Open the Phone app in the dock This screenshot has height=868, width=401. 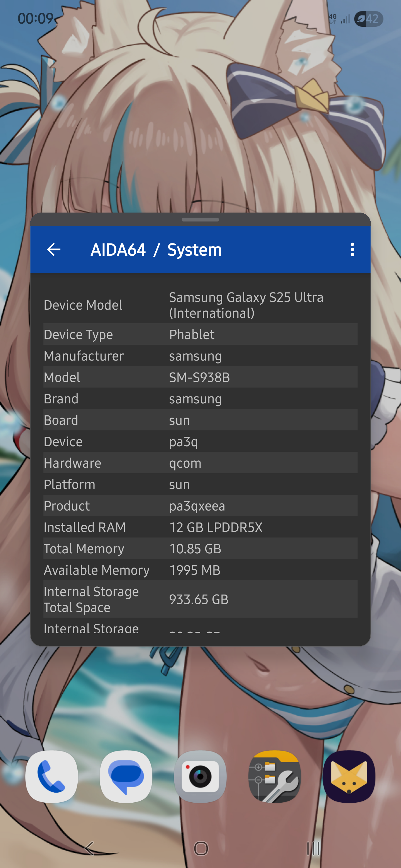[52, 777]
